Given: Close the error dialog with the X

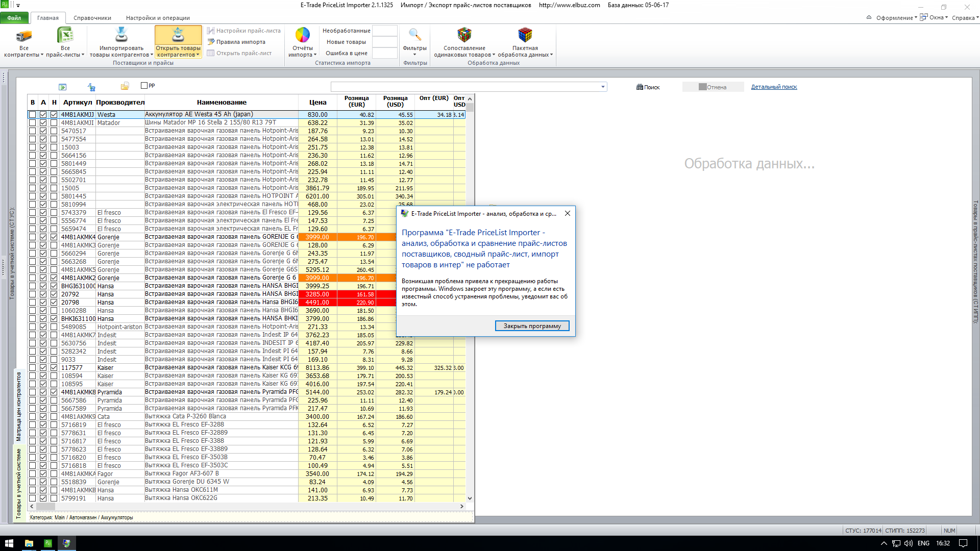Looking at the screenshot, I should 568,213.
